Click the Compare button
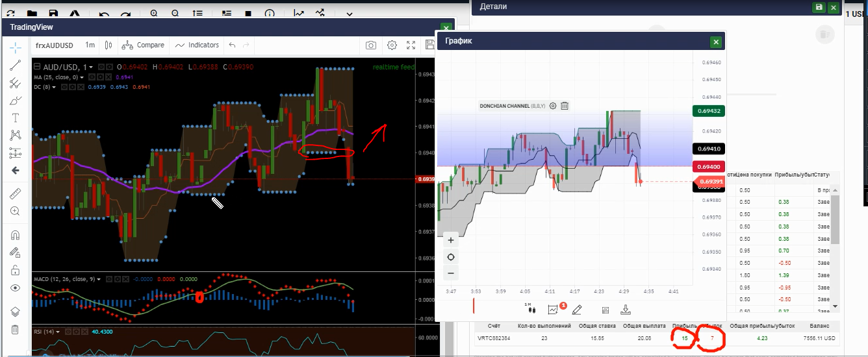The height and width of the screenshot is (357, 868). [143, 45]
